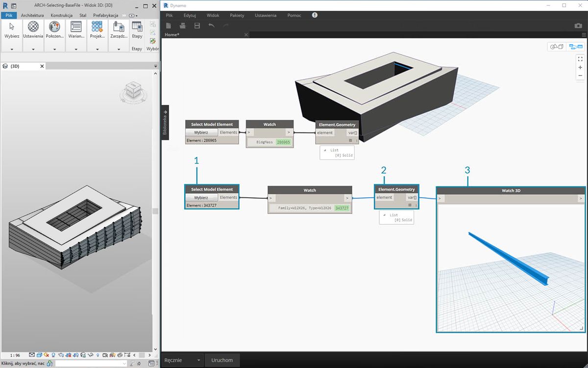Open the Ręcznie run mode dropdown
The height and width of the screenshot is (368, 588).
(182, 360)
